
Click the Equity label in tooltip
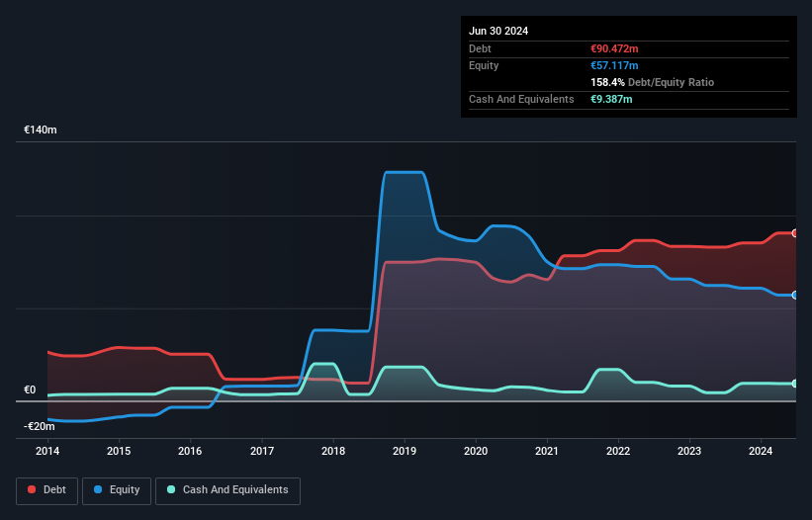[x=484, y=65]
